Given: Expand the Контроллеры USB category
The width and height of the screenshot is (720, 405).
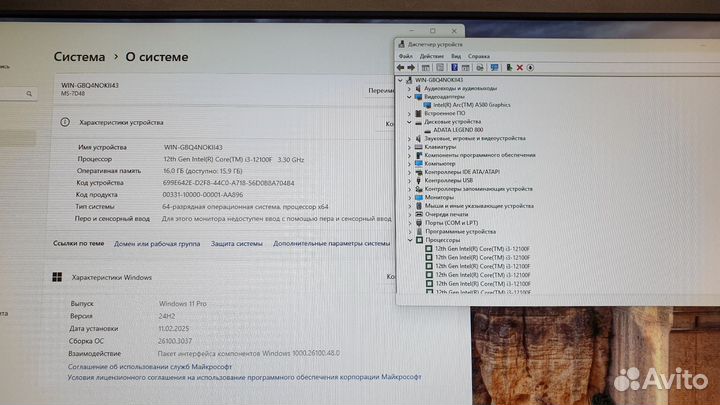Looking at the screenshot, I should pyautogui.click(x=409, y=180).
